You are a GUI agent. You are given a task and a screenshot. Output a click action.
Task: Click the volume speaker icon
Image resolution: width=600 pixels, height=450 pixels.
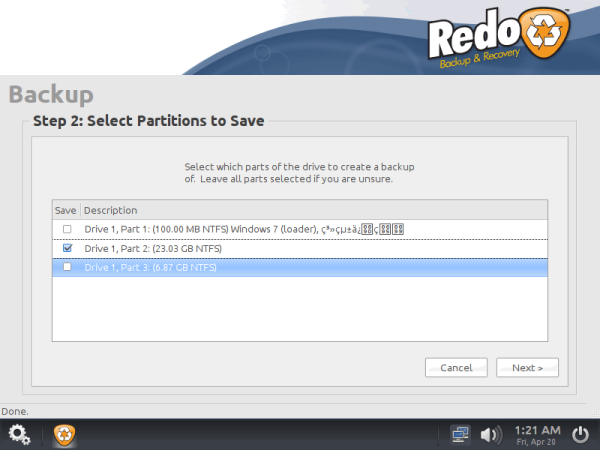(491, 435)
